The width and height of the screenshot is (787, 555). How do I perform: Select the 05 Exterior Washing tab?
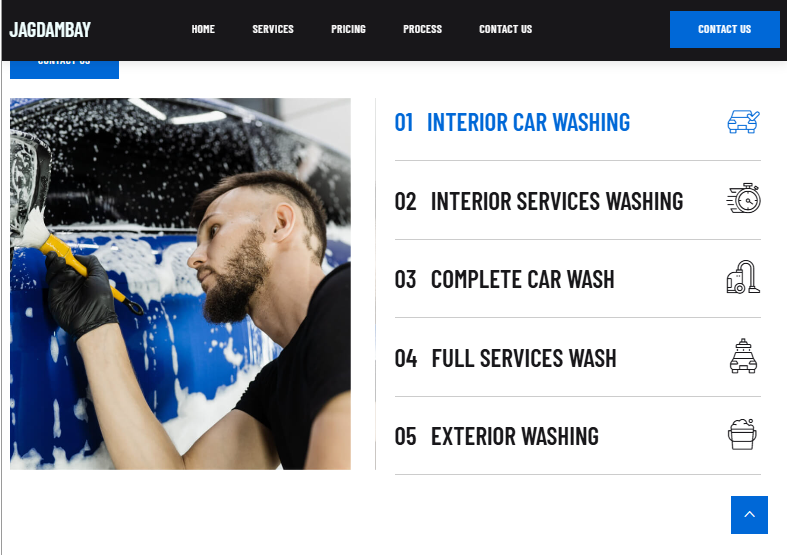click(x=578, y=436)
